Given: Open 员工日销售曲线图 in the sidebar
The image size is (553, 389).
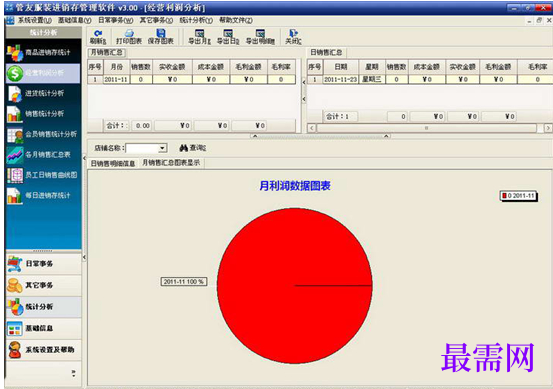Looking at the screenshot, I should pyautogui.click(x=43, y=175).
